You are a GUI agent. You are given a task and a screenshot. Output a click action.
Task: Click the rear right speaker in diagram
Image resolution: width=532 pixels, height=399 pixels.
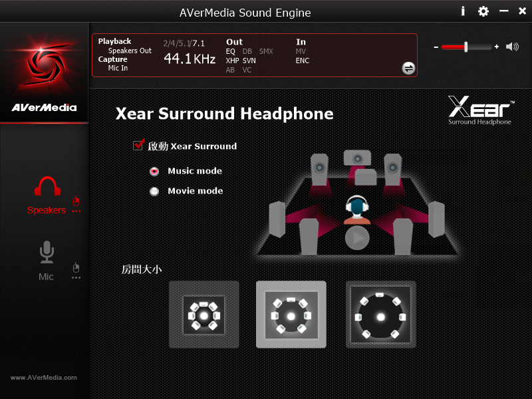point(403,237)
